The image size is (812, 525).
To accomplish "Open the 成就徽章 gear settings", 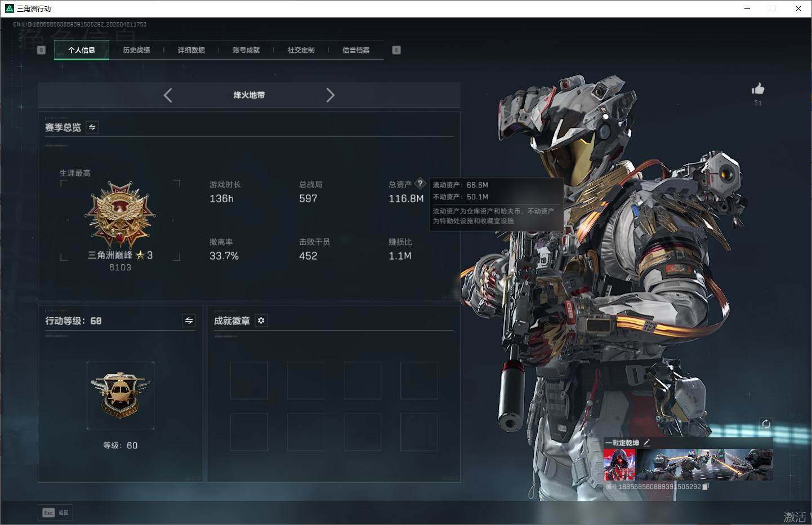I will click(x=261, y=321).
